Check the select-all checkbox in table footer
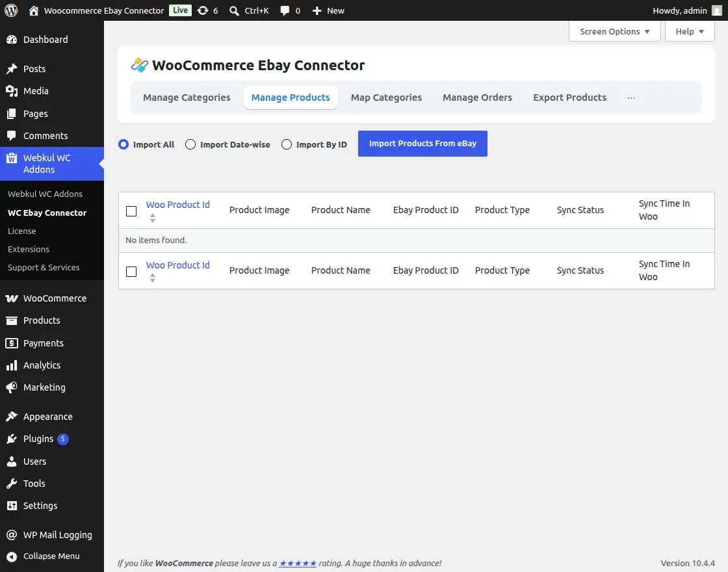Image resolution: width=728 pixels, height=572 pixels. coord(131,272)
